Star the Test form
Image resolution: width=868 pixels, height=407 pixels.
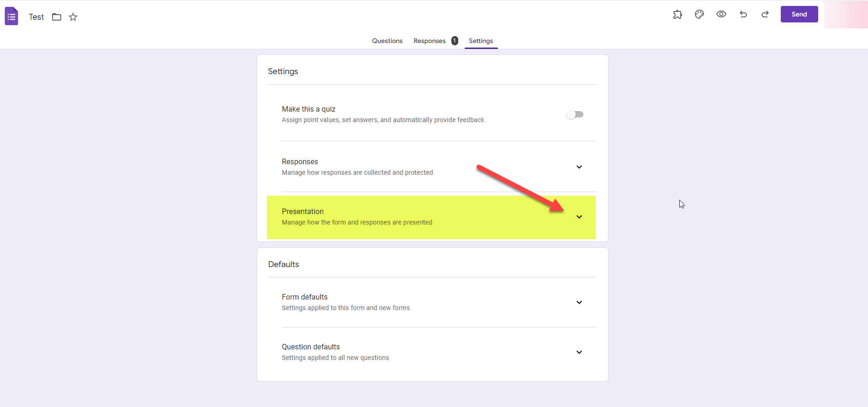click(73, 17)
